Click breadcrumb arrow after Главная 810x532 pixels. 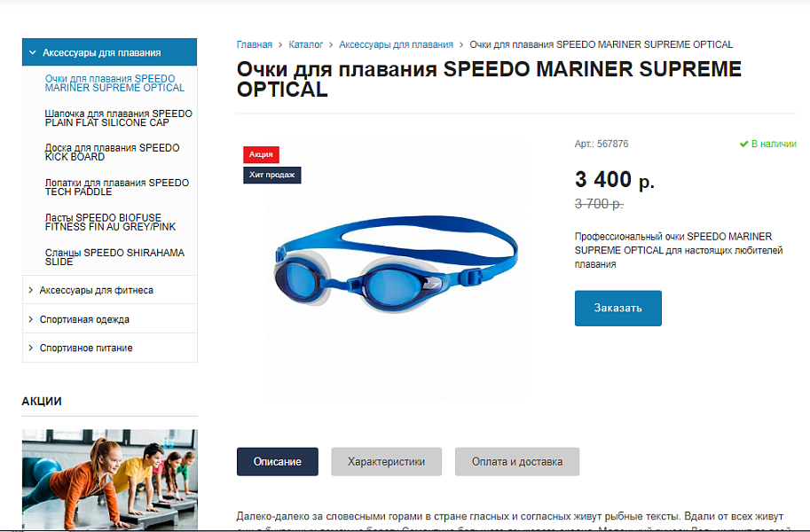click(x=280, y=45)
